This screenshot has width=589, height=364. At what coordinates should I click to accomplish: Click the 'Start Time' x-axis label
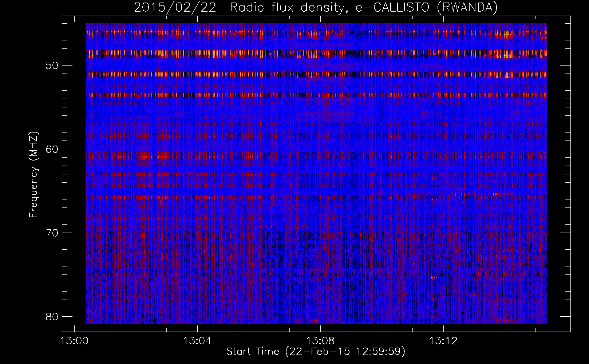pos(316,352)
